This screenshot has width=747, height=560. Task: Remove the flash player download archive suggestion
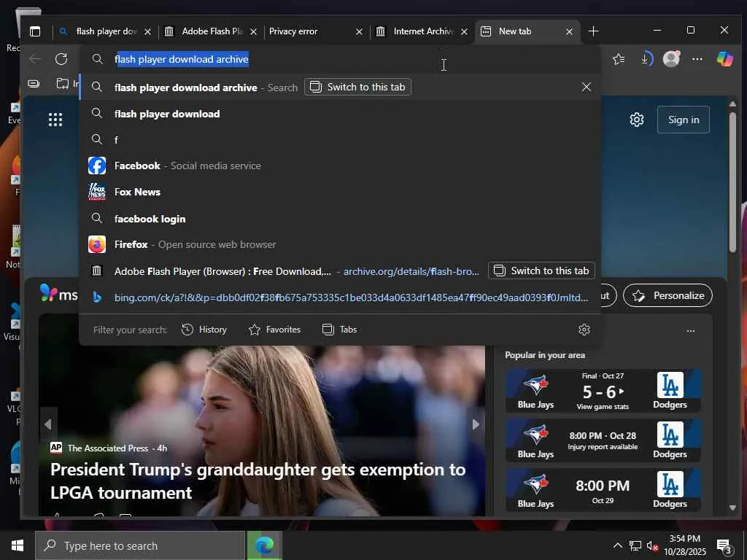(x=587, y=87)
